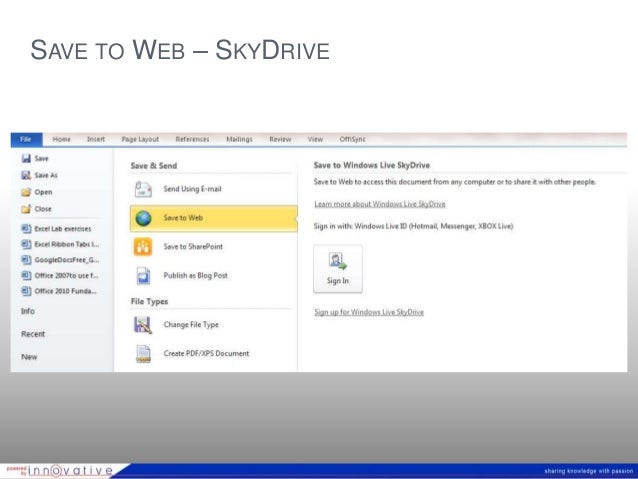The height and width of the screenshot is (479, 638).
Task: Select the New menu item
Action: tap(29, 357)
